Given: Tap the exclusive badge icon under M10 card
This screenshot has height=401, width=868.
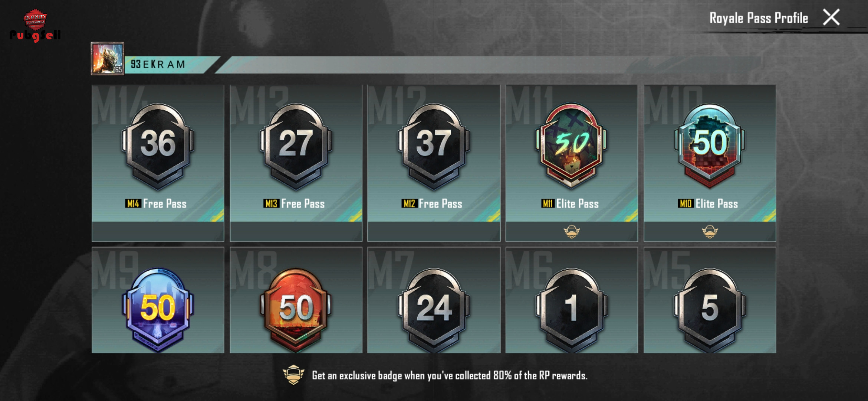Looking at the screenshot, I should (710, 232).
